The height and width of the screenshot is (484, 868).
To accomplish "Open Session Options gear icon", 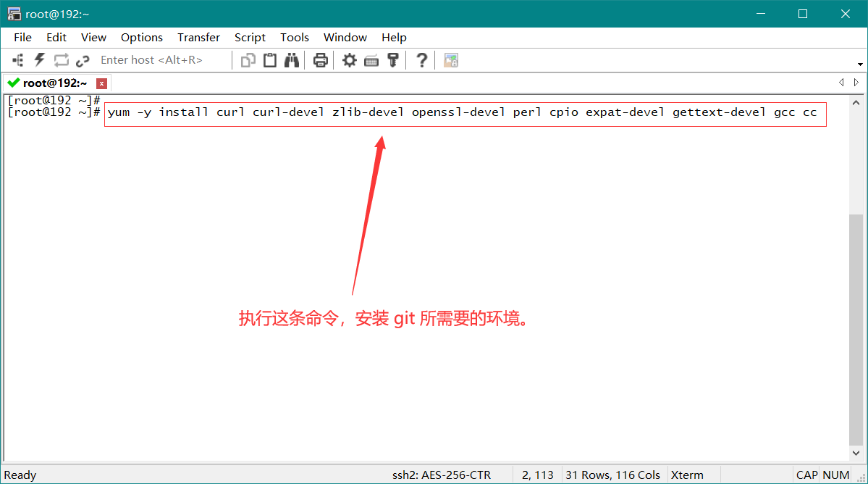I will point(350,60).
